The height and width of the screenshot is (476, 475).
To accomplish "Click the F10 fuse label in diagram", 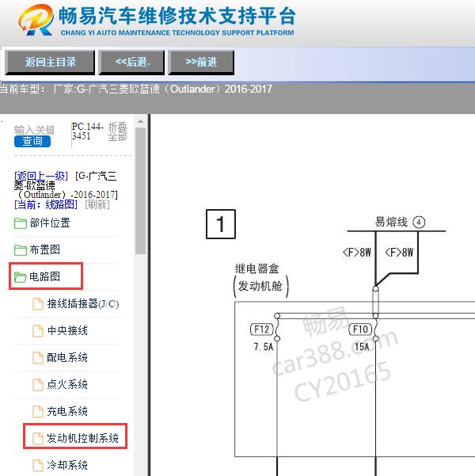I will point(360,329).
